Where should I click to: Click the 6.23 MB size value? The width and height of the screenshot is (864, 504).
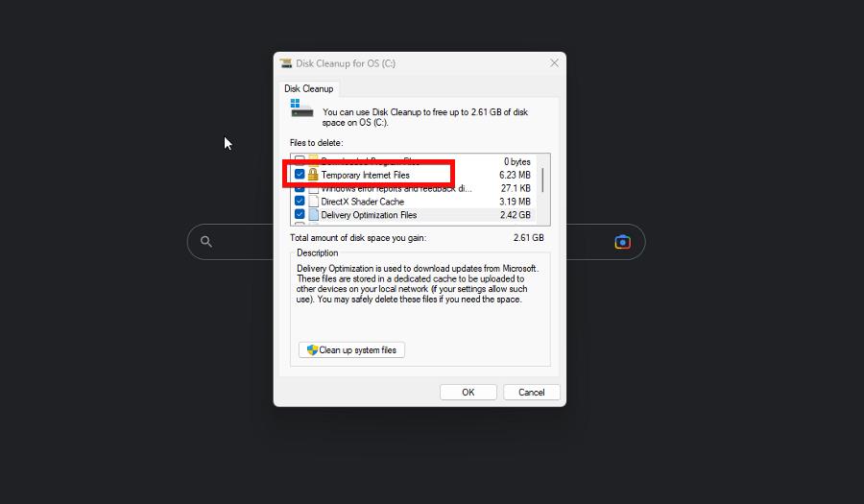coord(515,175)
